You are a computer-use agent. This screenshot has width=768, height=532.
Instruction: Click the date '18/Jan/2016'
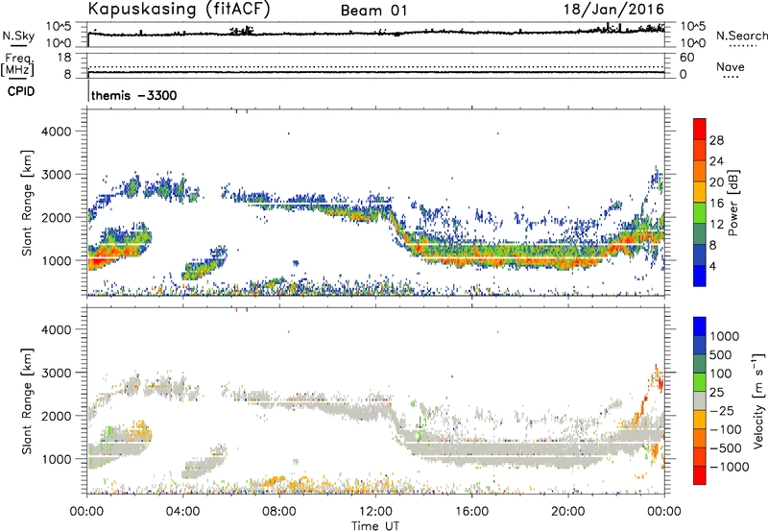(613, 9)
